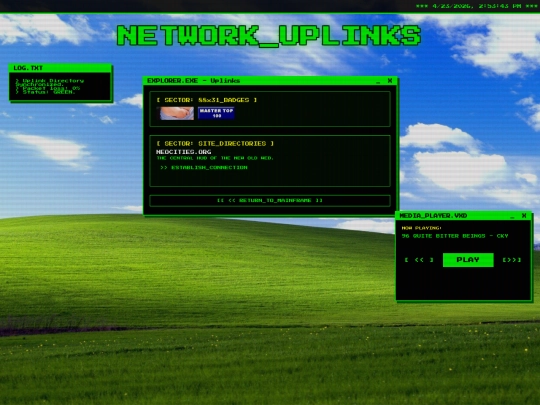Select the LOG.TXT window title bar
The height and width of the screenshot is (405, 540).
(60, 68)
